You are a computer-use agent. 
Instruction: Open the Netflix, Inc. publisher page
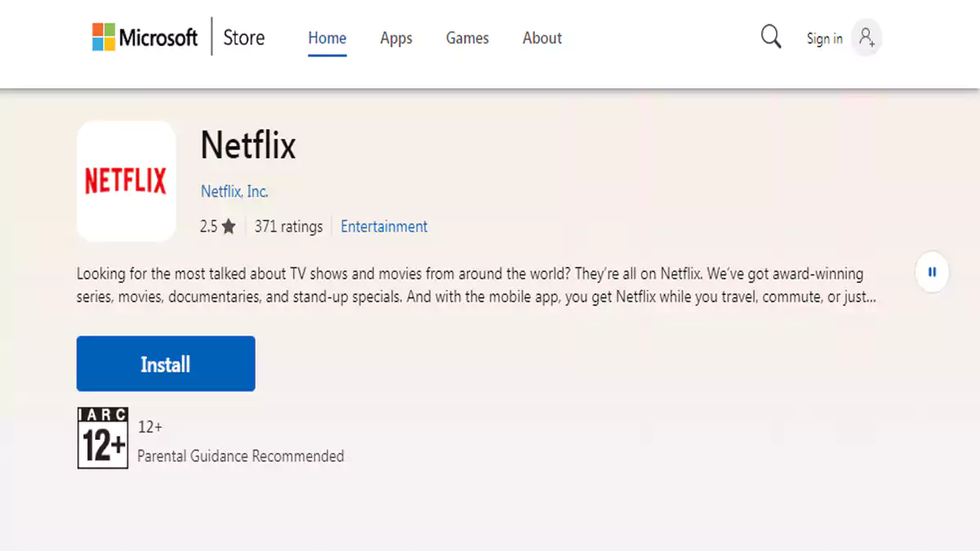point(234,191)
